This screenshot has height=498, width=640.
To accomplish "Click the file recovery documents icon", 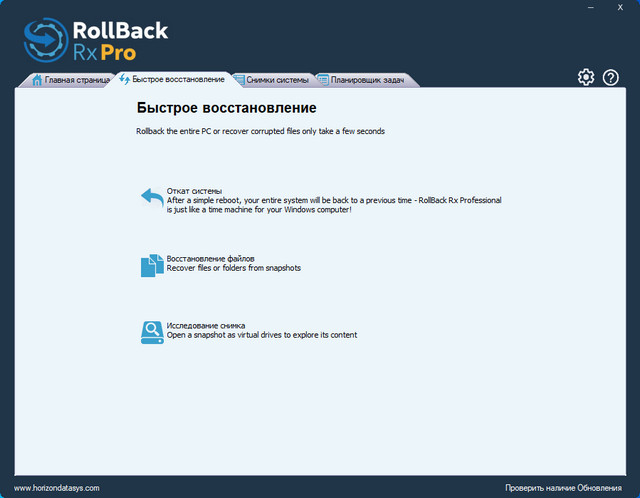I will click(x=152, y=265).
